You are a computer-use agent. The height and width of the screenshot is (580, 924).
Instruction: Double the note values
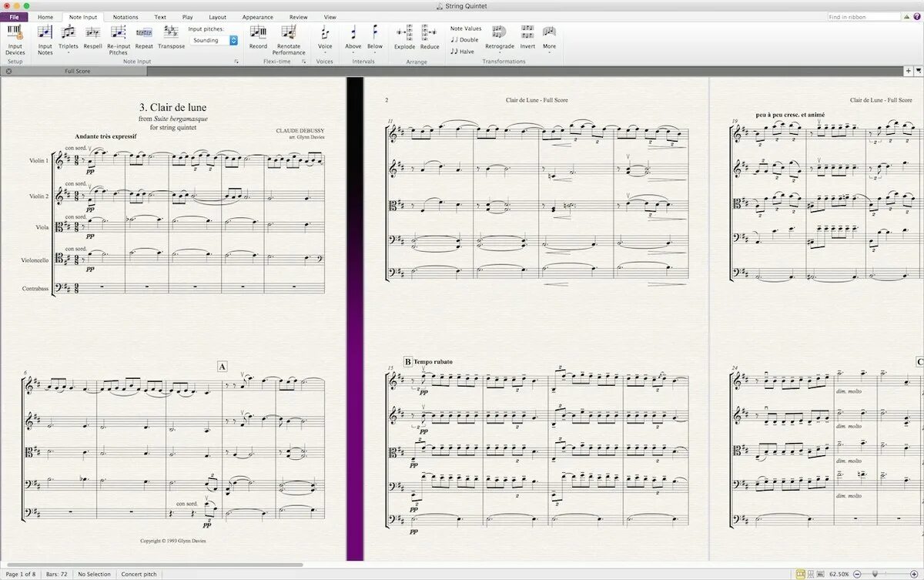tap(464, 40)
